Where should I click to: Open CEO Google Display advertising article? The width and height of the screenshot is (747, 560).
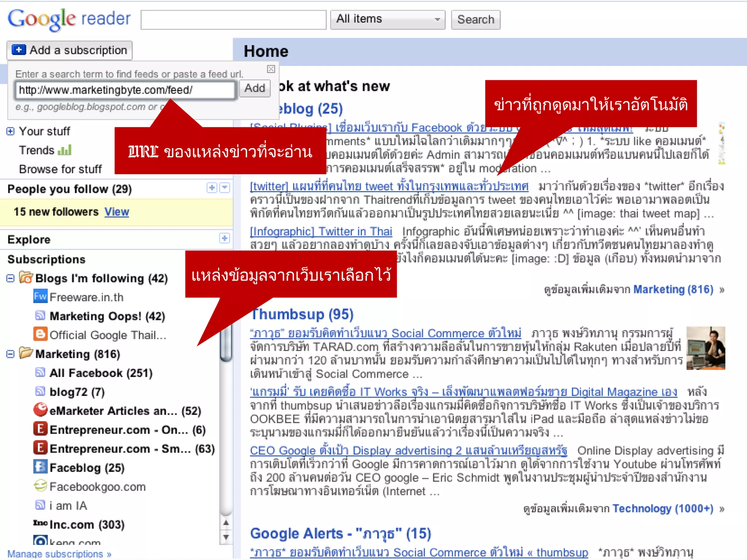click(409, 451)
